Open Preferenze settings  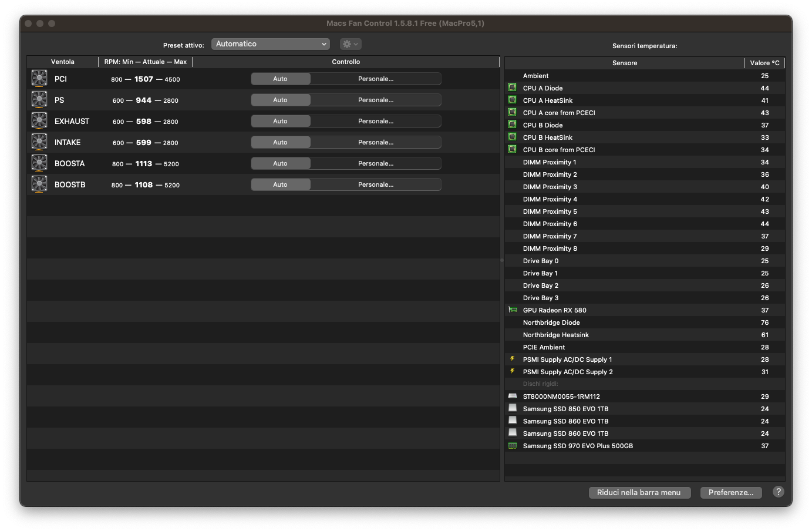point(731,493)
